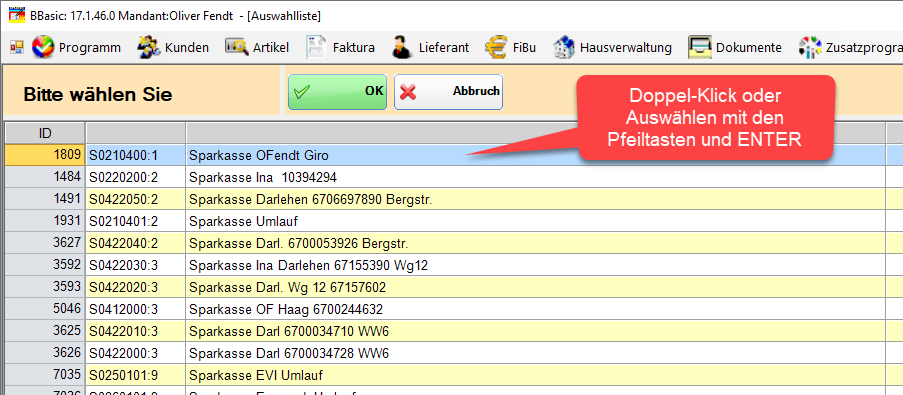This screenshot has height=395, width=903.
Task: Open the Artikel menu
Action: (271, 48)
